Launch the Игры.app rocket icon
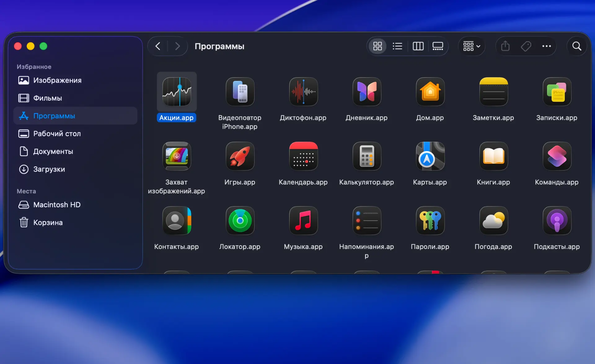Viewport: 595px width, 364px height. pyautogui.click(x=240, y=156)
